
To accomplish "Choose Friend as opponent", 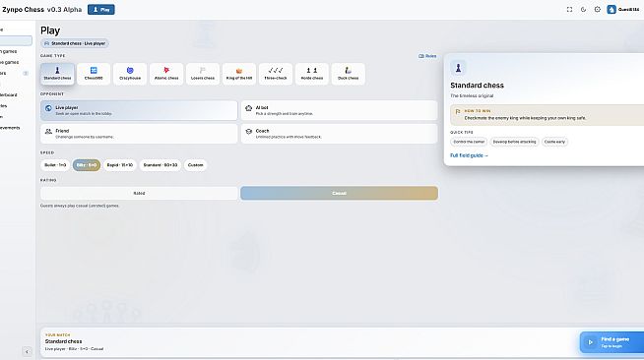I will (139, 134).
